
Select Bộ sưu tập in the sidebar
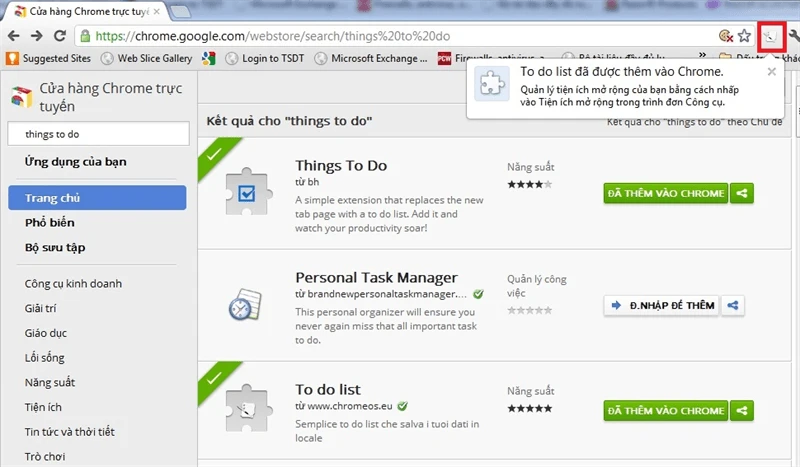pos(55,248)
